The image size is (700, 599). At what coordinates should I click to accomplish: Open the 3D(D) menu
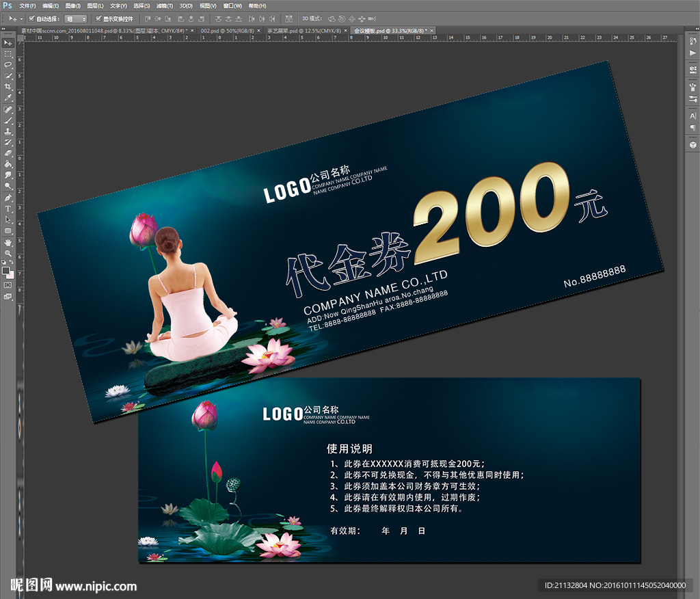pyautogui.click(x=186, y=5)
